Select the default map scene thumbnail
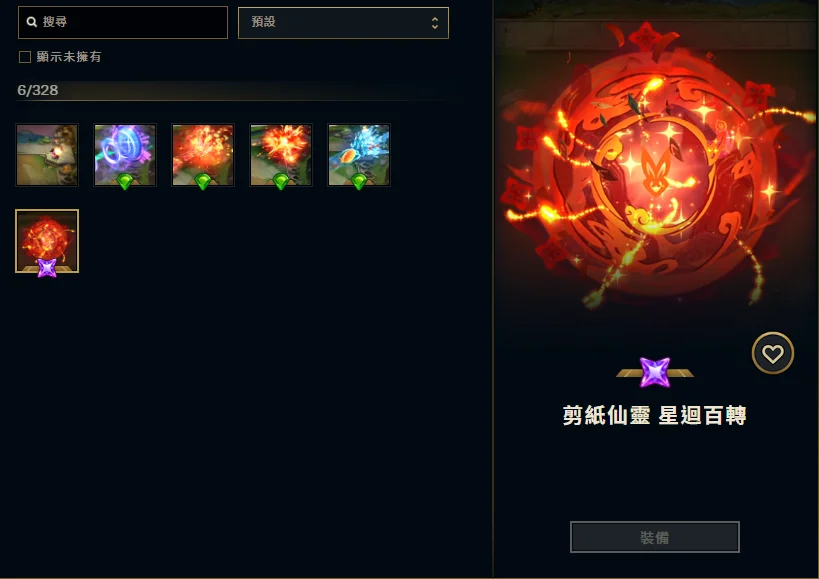 coord(47,155)
